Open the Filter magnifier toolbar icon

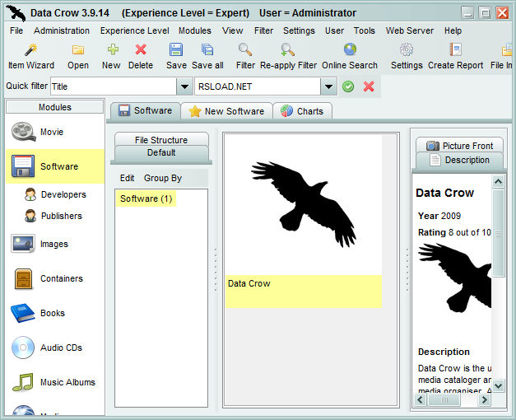point(245,49)
